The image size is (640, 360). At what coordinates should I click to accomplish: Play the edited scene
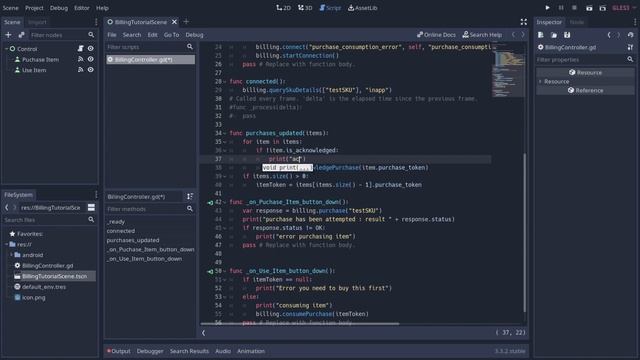point(589,8)
